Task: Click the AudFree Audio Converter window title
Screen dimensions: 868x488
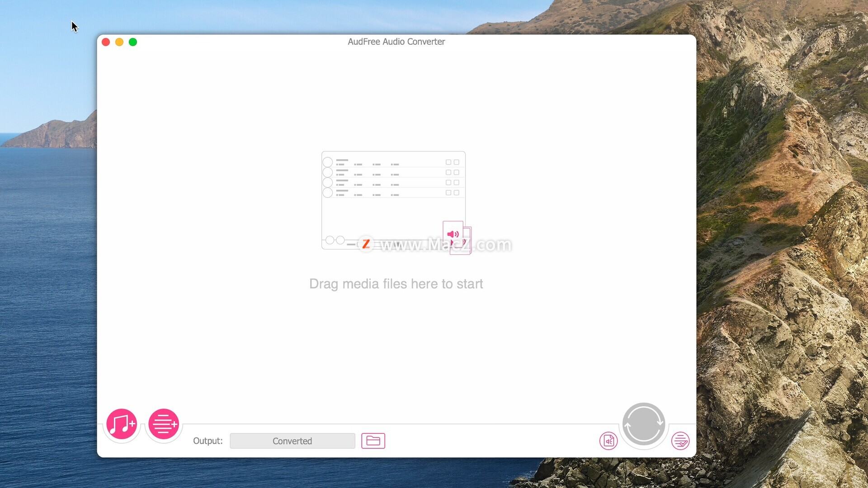Action: tap(396, 42)
